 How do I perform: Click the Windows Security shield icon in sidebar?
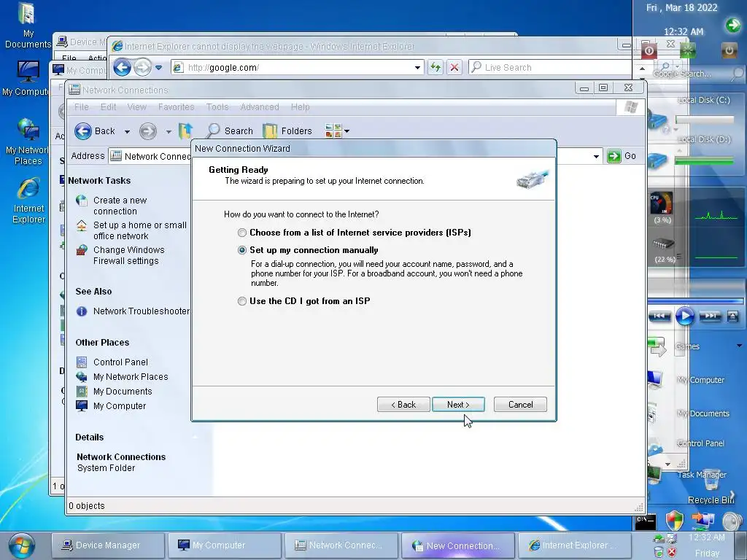[x=675, y=520]
